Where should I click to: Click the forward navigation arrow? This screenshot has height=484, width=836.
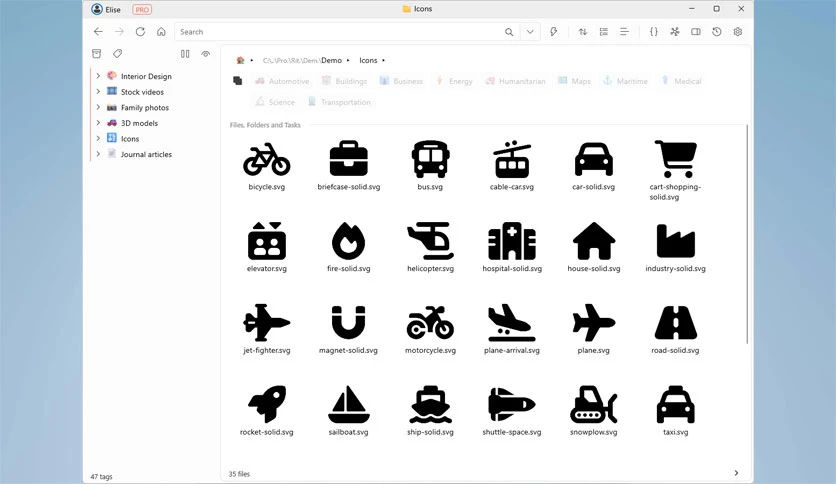tap(119, 32)
